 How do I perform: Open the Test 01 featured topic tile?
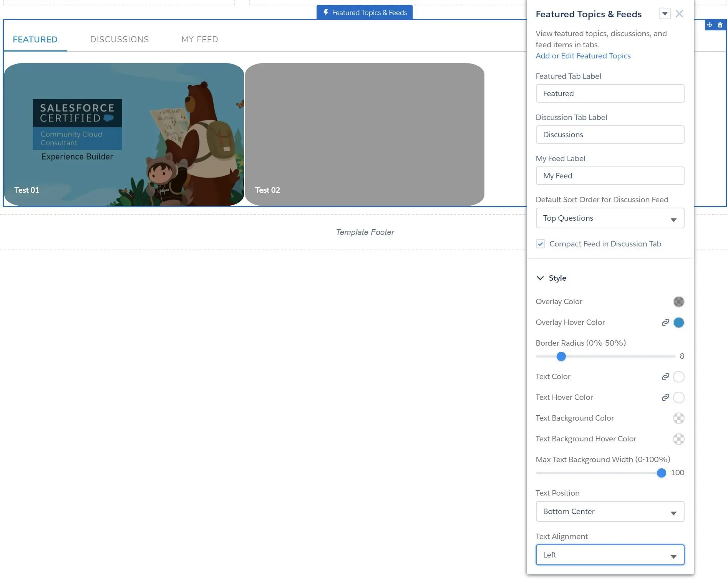124,135
